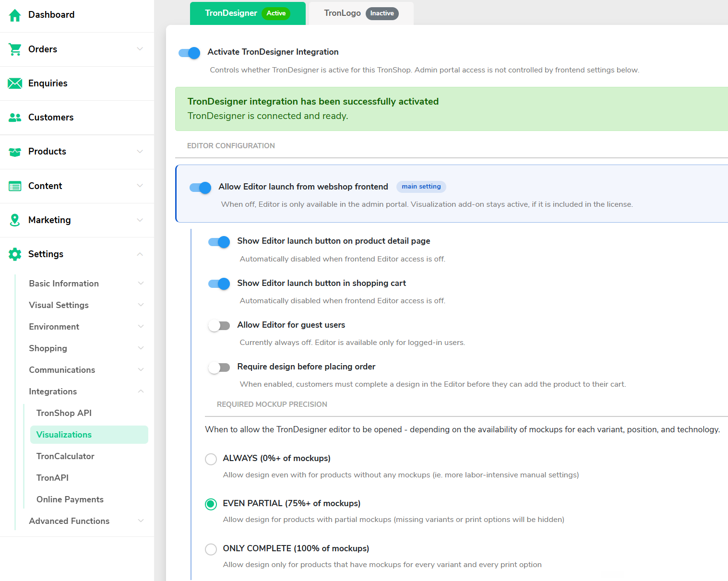Click 'TronDesigner integration has been successfully activated' message
The image size is (728, 581).
coord(313,102)
